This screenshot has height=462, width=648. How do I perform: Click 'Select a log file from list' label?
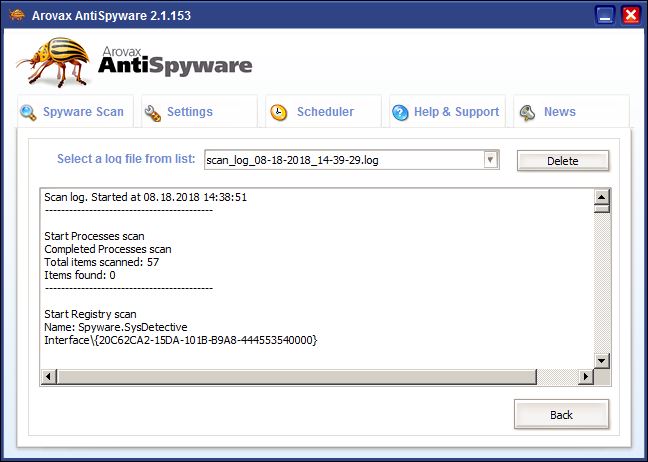coord(126,159)
